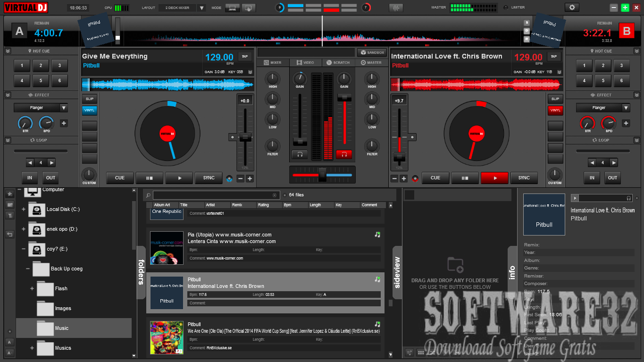Open the 2 DECK MIXER layout dropdown
This screenshot has width=644, height=362.
click(x=201, y=8)
